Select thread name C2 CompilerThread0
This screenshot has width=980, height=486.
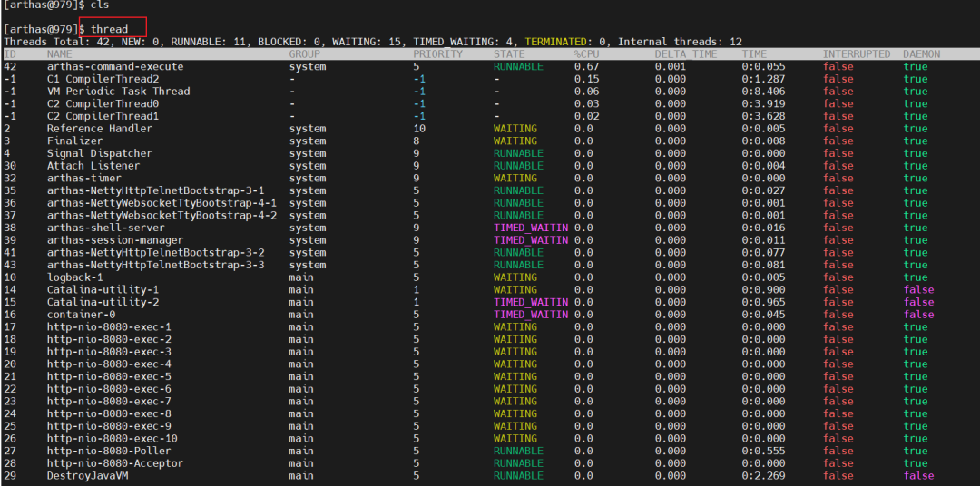103,103
